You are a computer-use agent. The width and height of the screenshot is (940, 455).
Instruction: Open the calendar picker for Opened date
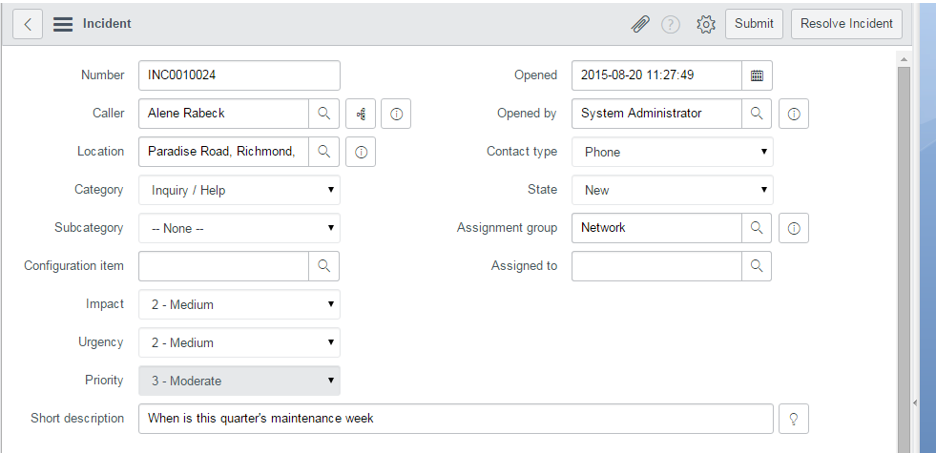(x=757, y=75)
